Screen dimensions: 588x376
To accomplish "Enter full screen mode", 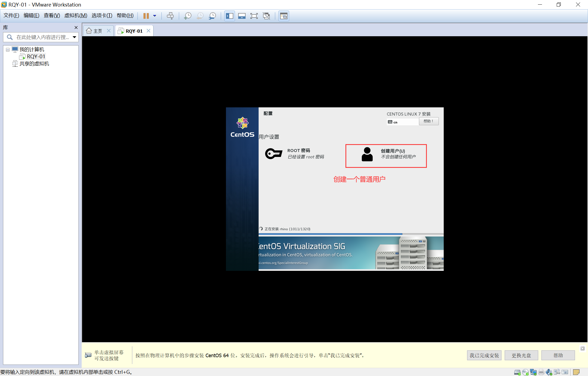I will point(254,16).
